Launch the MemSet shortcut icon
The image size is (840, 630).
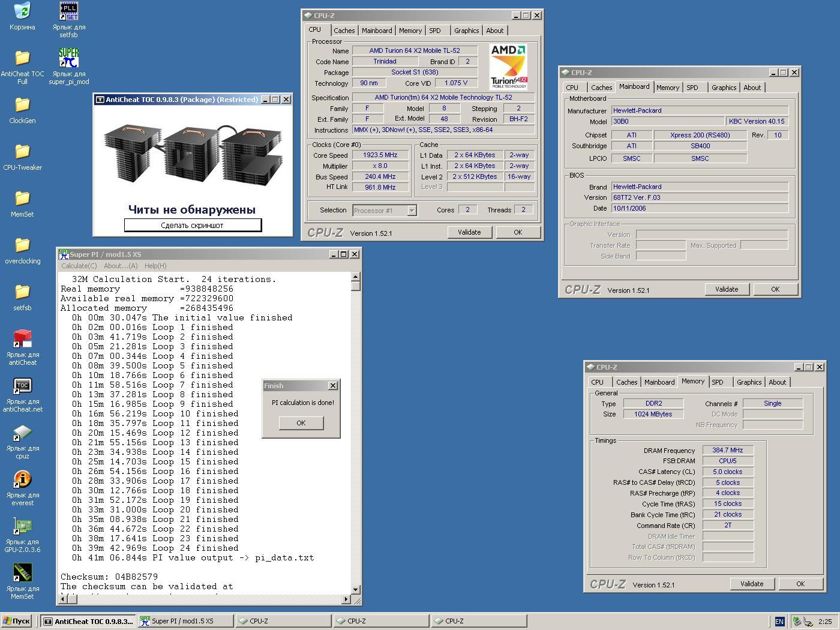pyautogui.click(x=22, y=573)
